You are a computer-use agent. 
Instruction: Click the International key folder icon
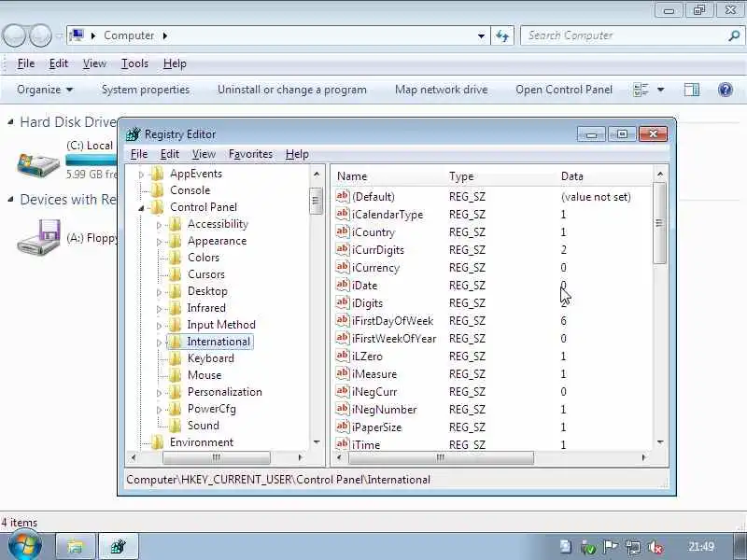coord(175,342)
